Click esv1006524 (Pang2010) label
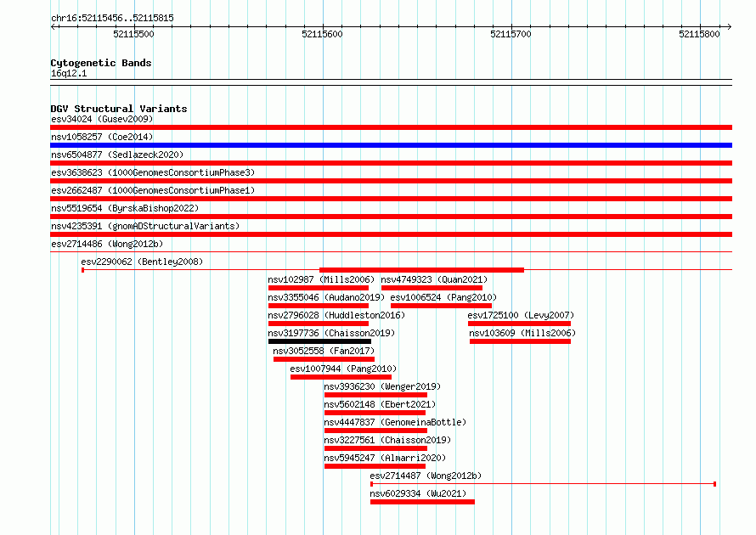 (443, 297)
